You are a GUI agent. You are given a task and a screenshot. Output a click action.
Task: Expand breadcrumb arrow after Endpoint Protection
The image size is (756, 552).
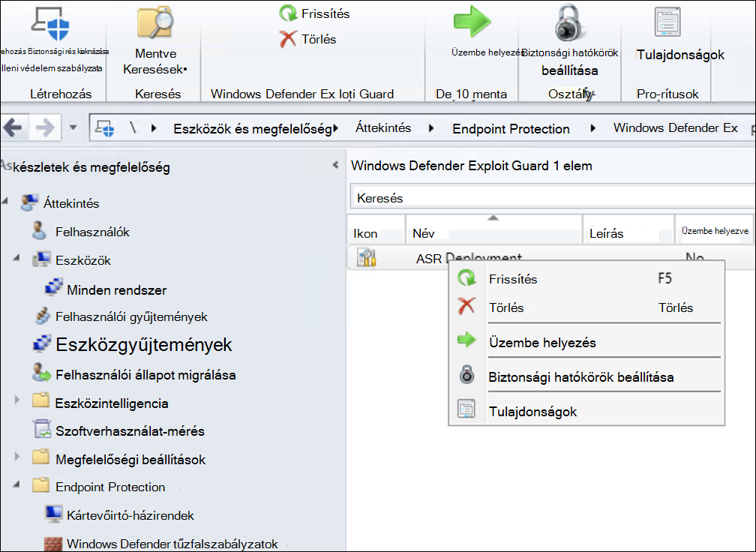tap(593, 128)
